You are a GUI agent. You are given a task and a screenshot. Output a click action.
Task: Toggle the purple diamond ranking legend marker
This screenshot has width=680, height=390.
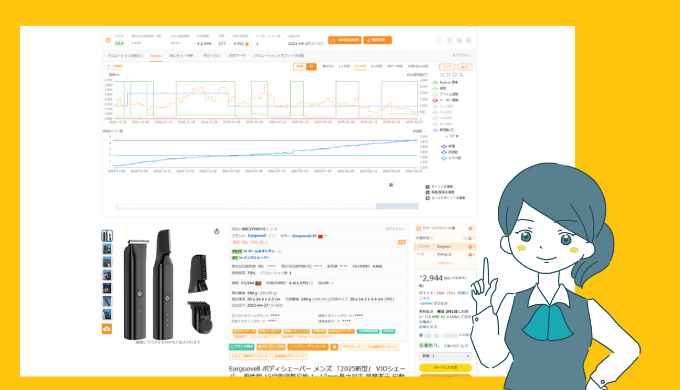[444, 147]
